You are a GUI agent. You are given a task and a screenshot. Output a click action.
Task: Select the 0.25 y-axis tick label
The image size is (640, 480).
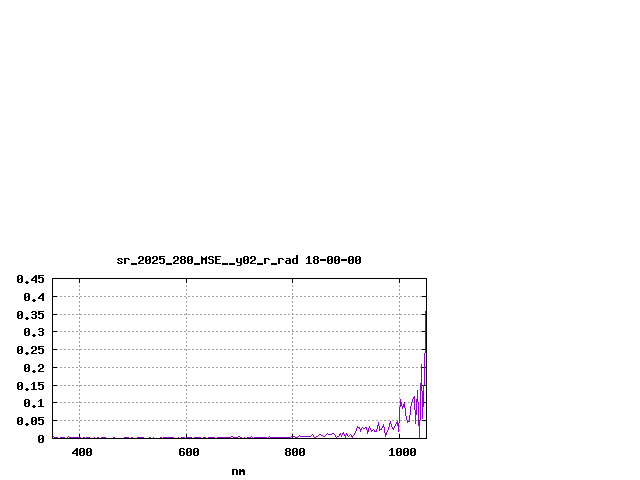[x=30, y=350]
